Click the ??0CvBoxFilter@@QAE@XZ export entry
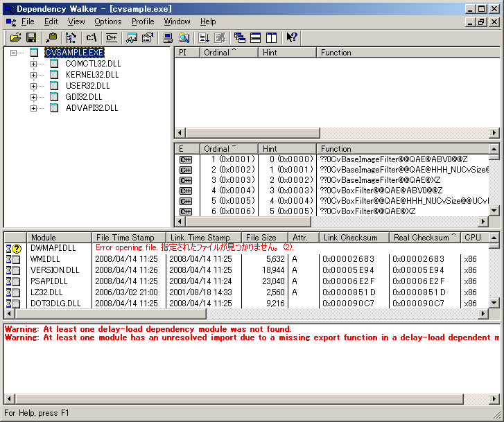The width and height of the screenshot is (504, 422). tap(367, 211)
